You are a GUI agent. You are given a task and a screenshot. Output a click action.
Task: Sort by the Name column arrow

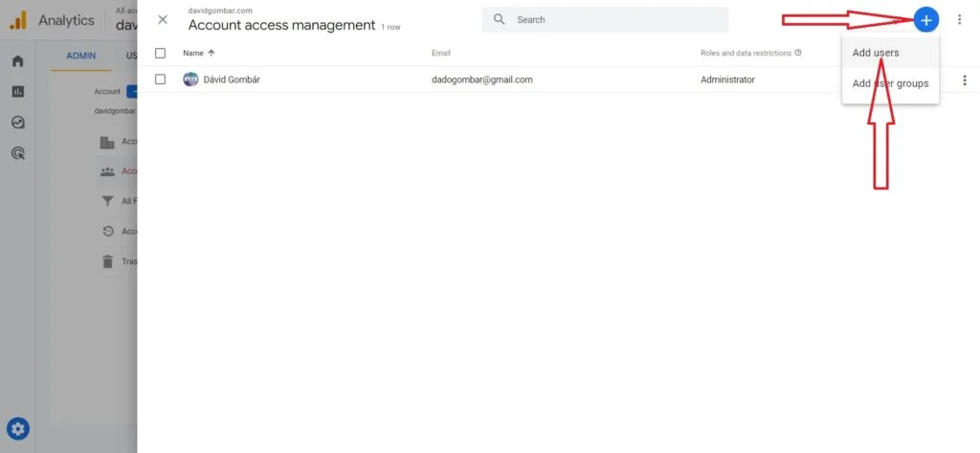click(212, 54)
